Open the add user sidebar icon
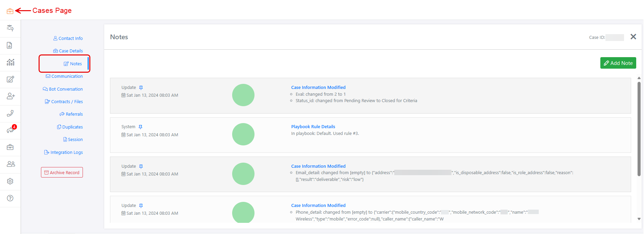Screen dimensions: 644x234 click(x=10, y=96)
